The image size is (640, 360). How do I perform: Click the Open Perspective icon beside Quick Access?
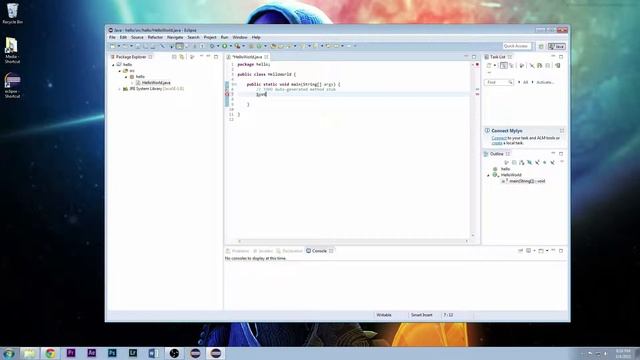[541, 47]
